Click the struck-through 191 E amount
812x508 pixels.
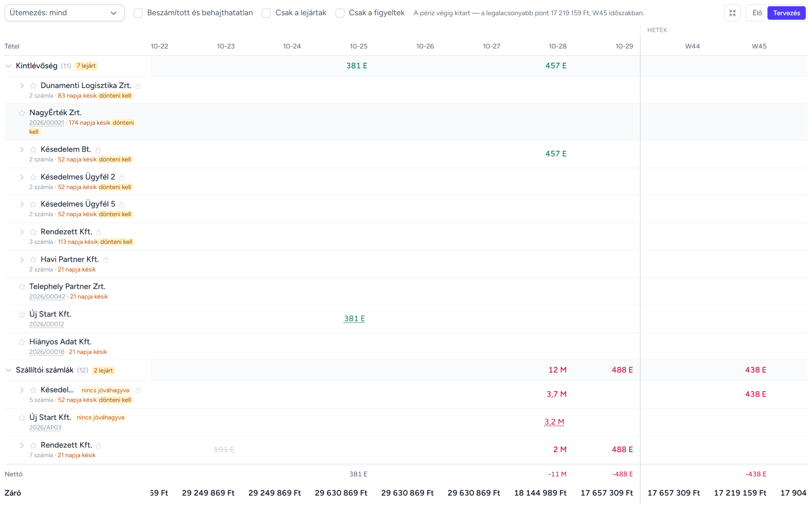point(224,450)
